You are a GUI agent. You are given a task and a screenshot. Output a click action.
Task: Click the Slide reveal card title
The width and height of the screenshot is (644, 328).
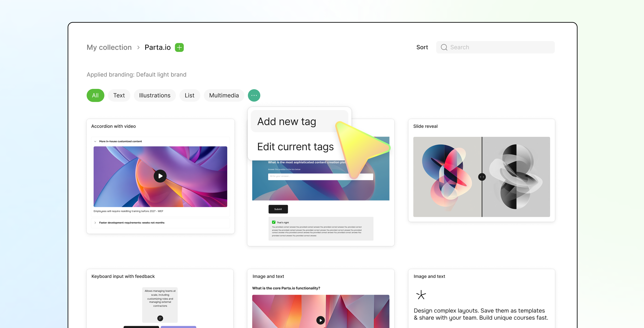tap(425, 126)
